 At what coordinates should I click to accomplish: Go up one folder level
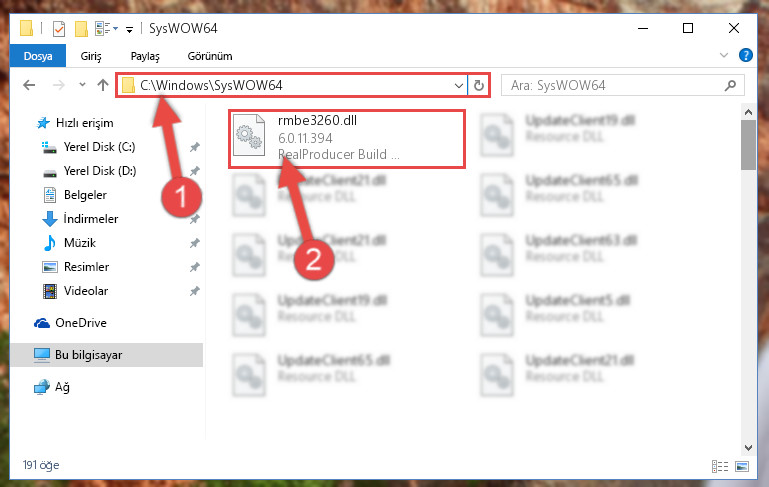tap(103, 85)
